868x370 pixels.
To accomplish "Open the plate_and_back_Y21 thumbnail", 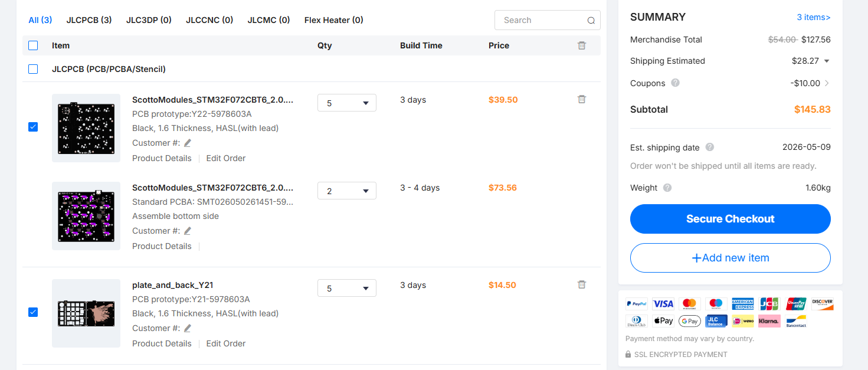I will (86, 313).
